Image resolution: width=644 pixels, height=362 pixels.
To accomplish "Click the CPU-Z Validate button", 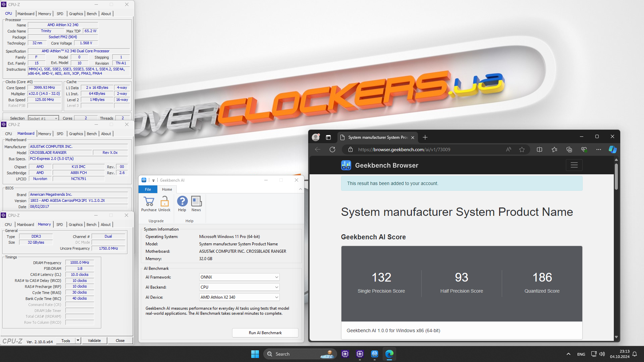I will [94, 341].
